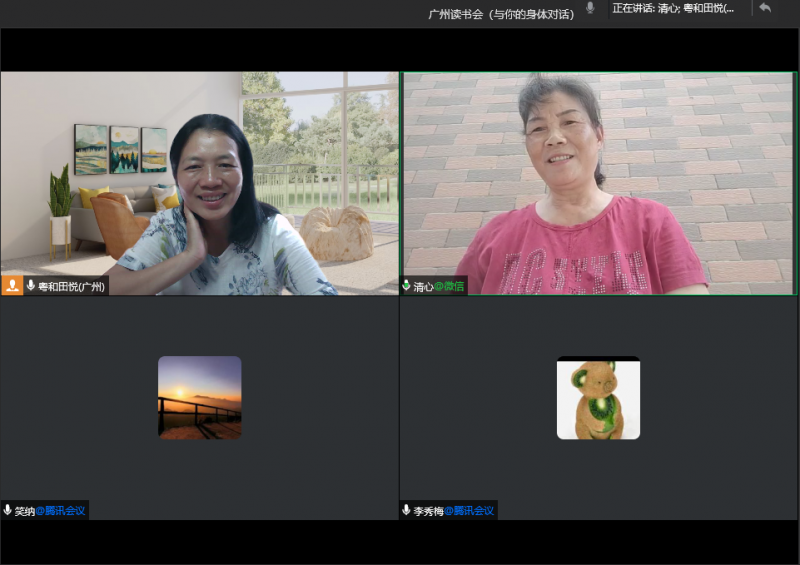Click the 清心@微信 name label
Image resolution: width=800 pixels, height=565 pixels.
tap(439, 286)
